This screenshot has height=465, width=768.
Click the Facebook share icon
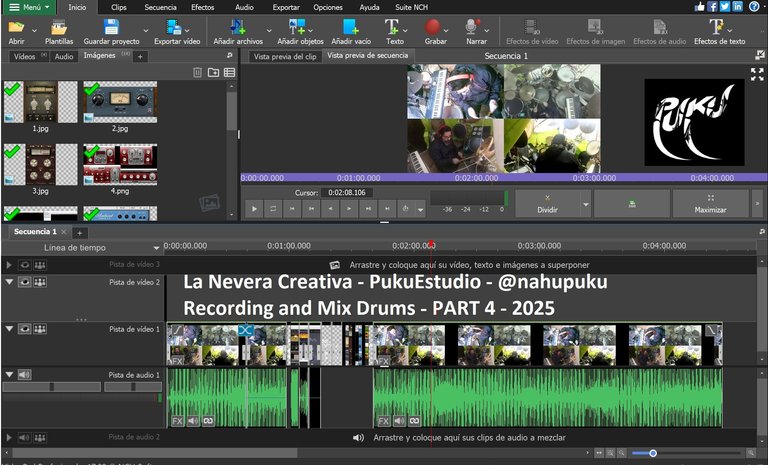click(712, 6)
